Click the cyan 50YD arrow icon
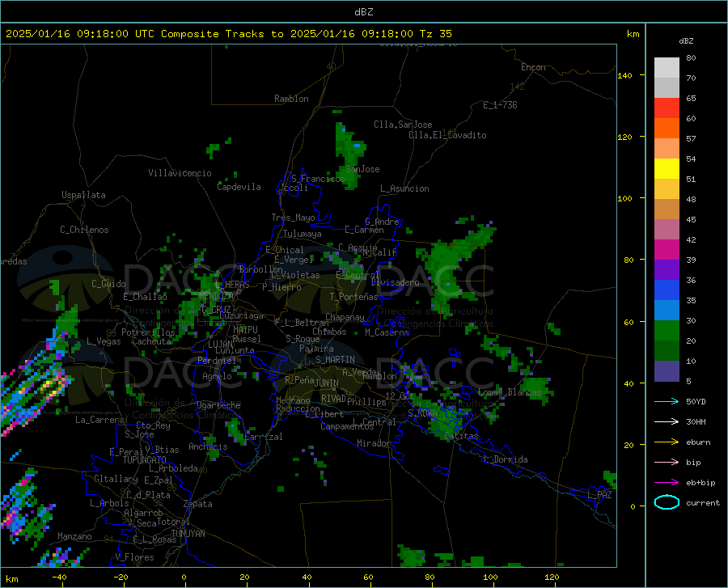Viewport: 728px width, 588px height. pyautogui.click(x=667, y=401)
